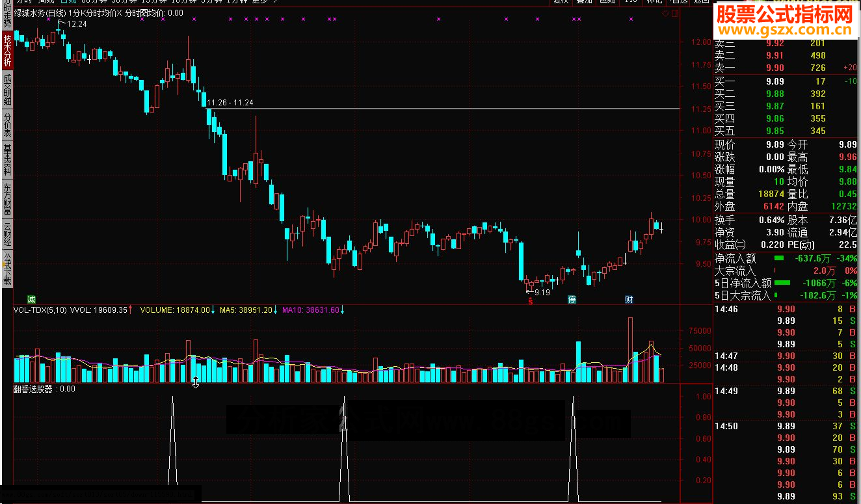Switch to the 东方财富 sidebar tab
The height and width of the screenshot is (504, 861).
pyautogui.click(x=7, y=200)
